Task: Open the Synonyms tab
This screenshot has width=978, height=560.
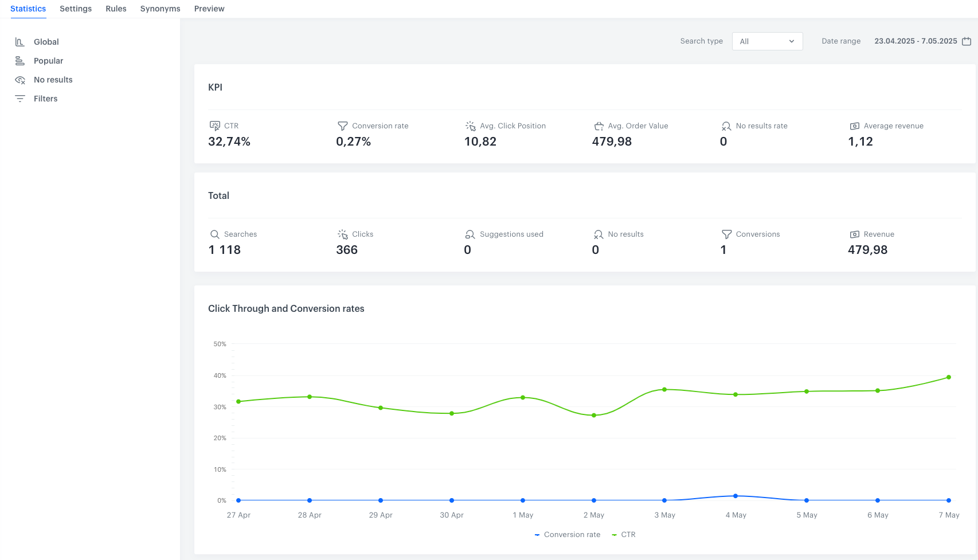Action: (160, 9)
